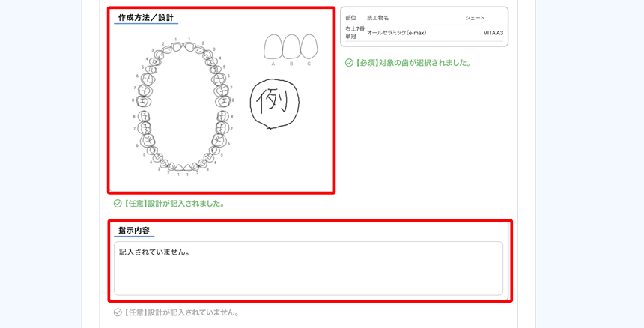
Task: Click the upper number 1 incisor on chart's left side
Action: (x=177, y=47)
